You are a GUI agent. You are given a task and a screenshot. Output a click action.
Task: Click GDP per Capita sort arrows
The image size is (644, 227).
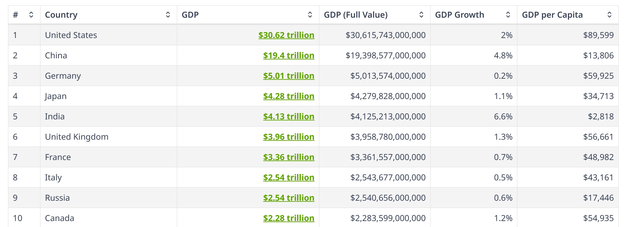[x=609, y=15]
